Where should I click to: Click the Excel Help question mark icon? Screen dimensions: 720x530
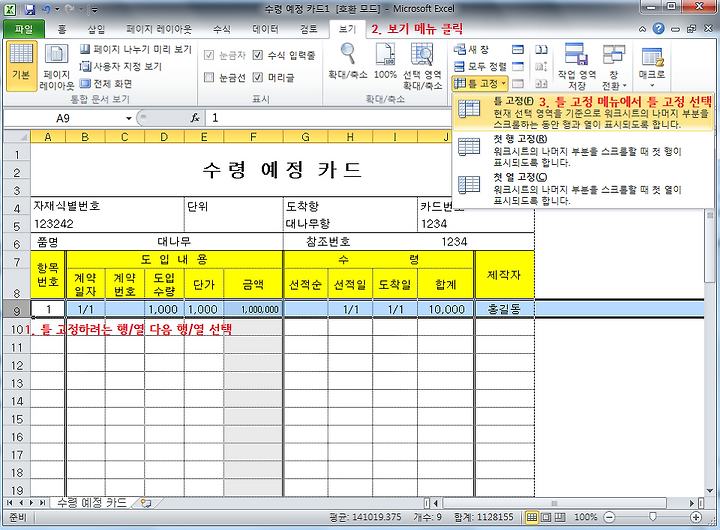658,29
